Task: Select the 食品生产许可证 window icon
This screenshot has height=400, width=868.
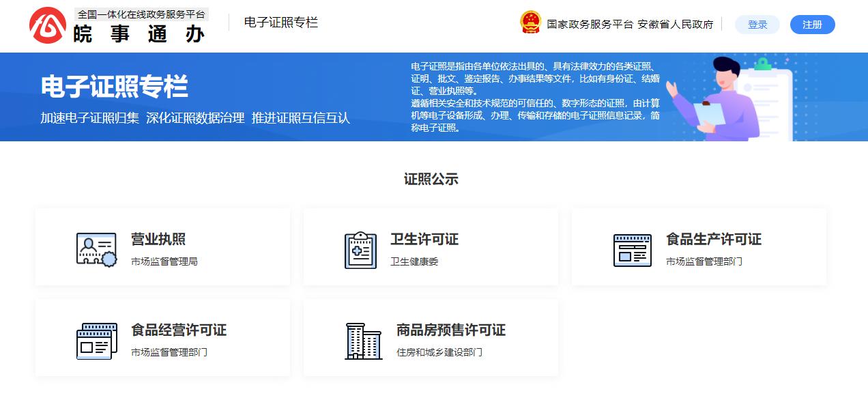Action: point(633,250)
